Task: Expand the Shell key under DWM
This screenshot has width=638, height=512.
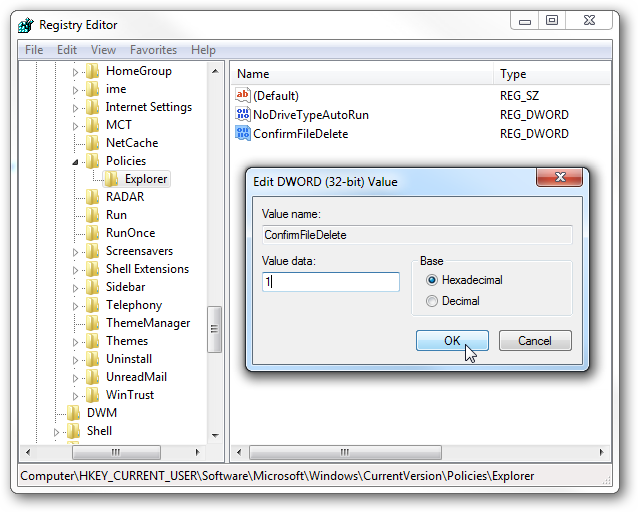Action: [56, 432]
